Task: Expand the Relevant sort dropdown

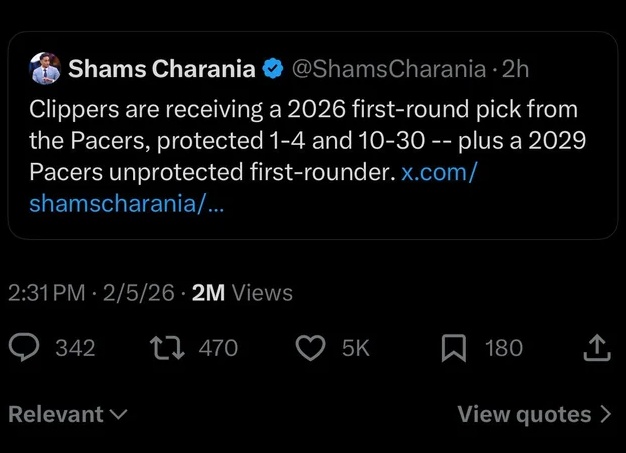Action: (x=67, y=414)
